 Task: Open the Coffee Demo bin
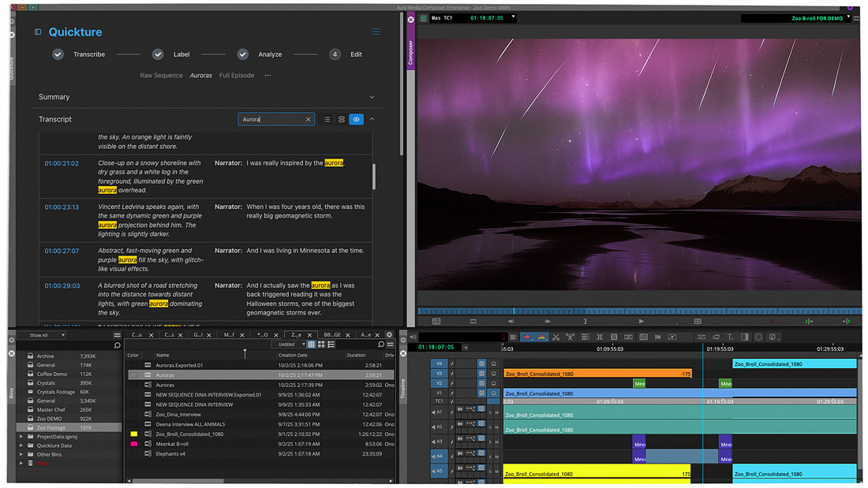(x=52, y=374)
